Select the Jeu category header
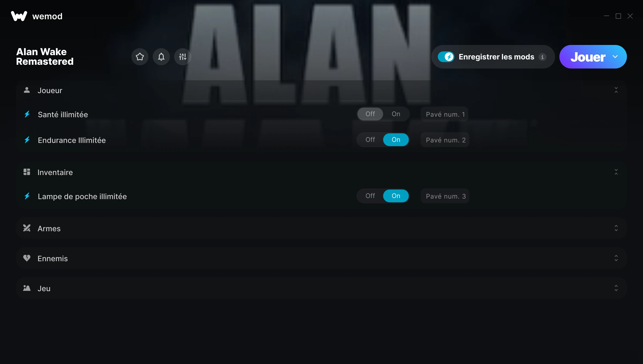The height and width of the screenshot is (364, 643). coord(322,288)
